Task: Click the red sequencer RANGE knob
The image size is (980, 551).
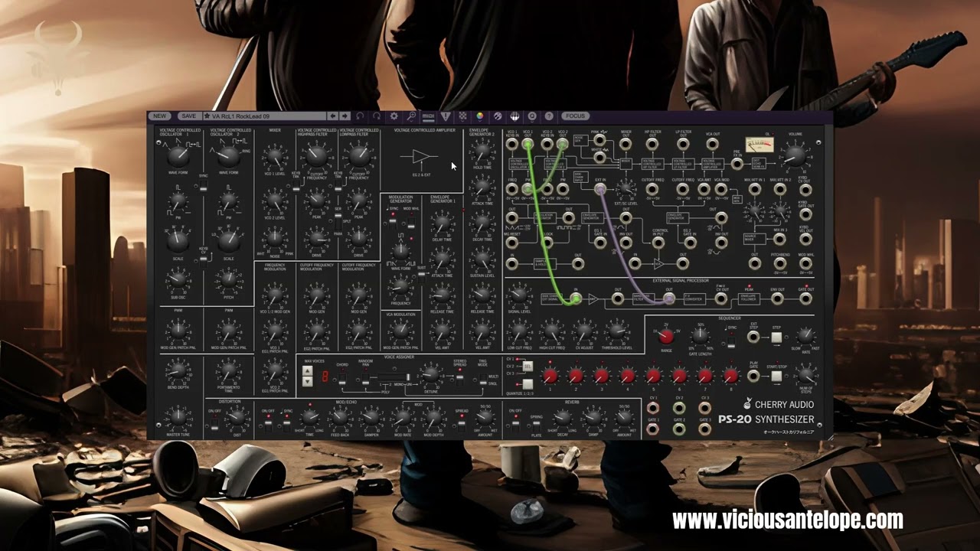Action: [x=666, y=337]
